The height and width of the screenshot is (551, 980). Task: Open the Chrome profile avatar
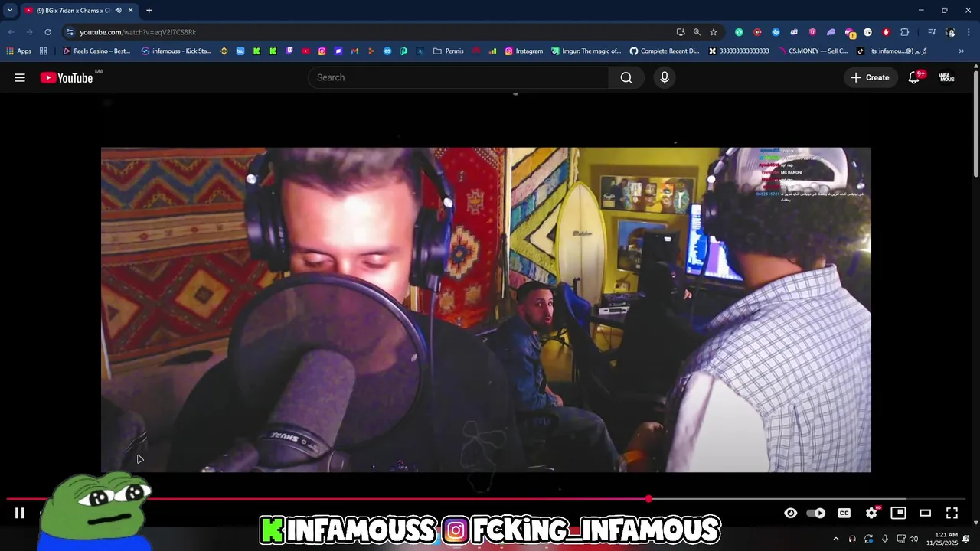[950, 32]
